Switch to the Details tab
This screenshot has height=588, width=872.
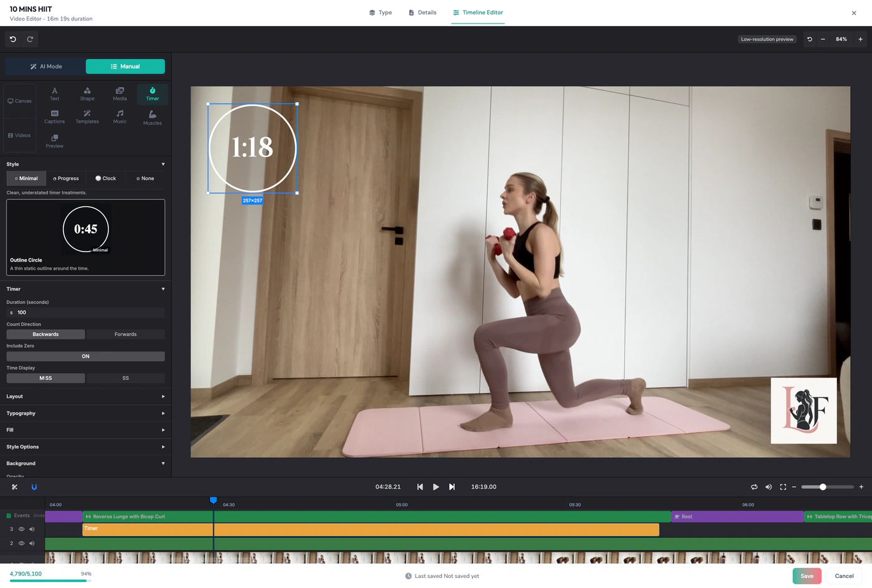pos(422,12)
